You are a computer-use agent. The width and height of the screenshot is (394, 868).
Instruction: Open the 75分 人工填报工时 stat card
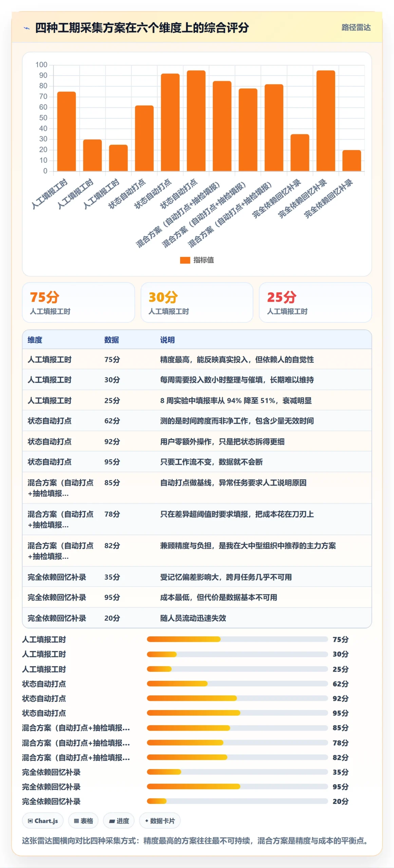[78, 302]
